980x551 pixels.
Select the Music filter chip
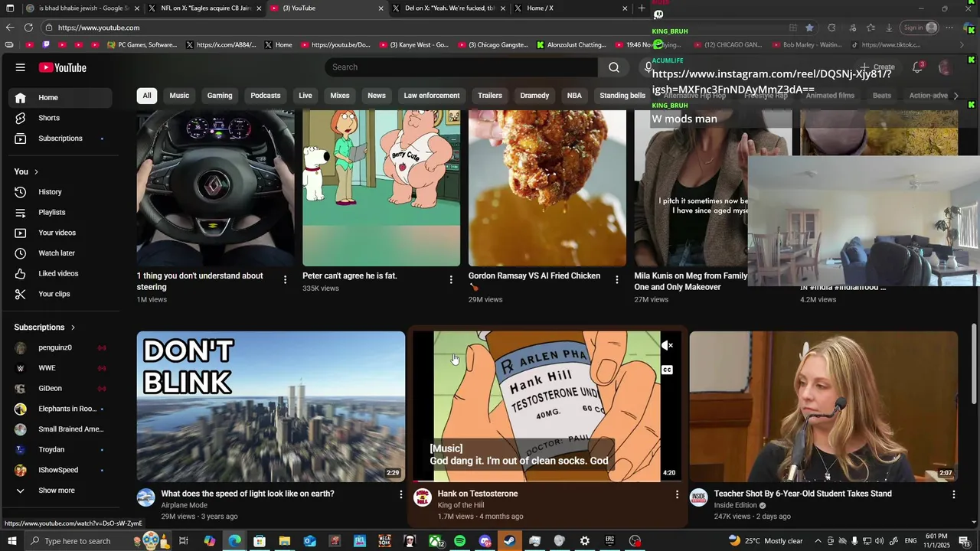(179, 96)
